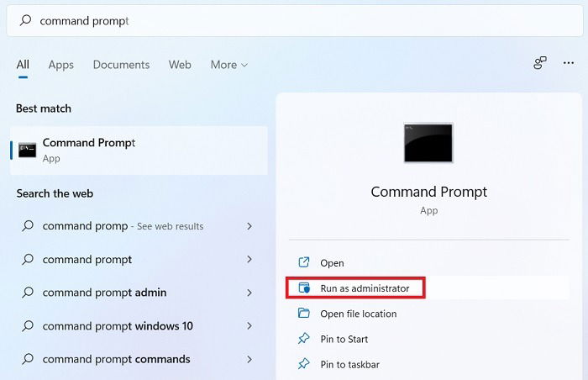Expand arrow for 'command prompt commands'
The width and height of the screenshot is (588, 380).
click(x=249, y=359)
